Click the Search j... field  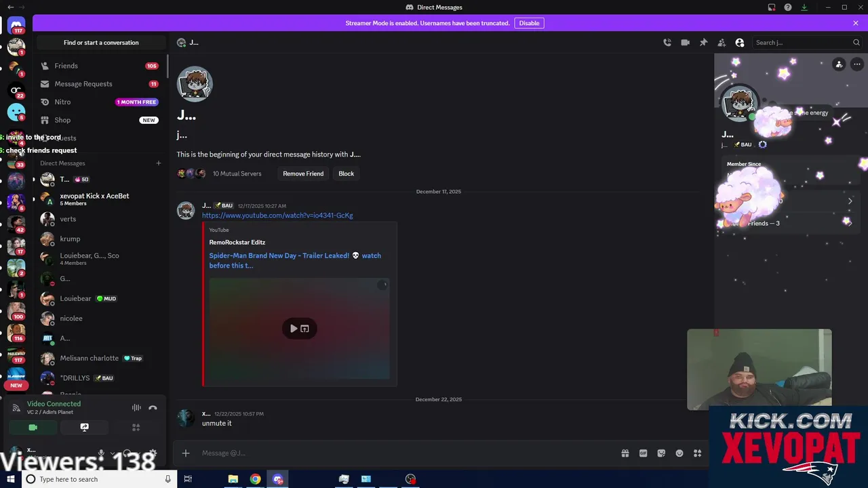(807, 43)
